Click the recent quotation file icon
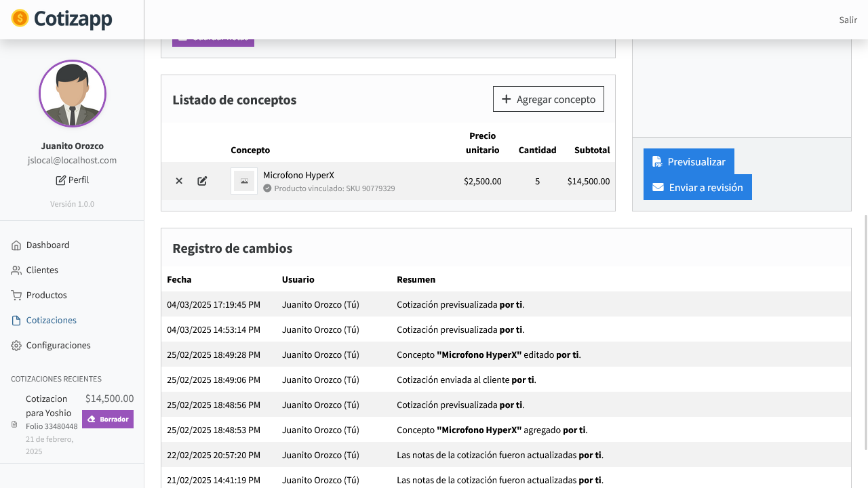Image resolution: width=868 pixels, height=488 pixels. point(14,424)
